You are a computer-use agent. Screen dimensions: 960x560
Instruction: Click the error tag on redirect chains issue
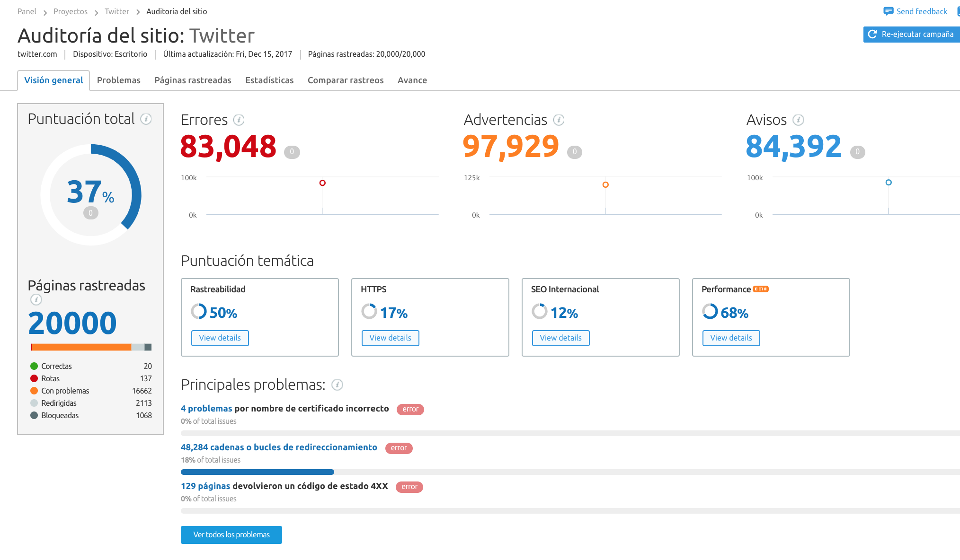399,448
